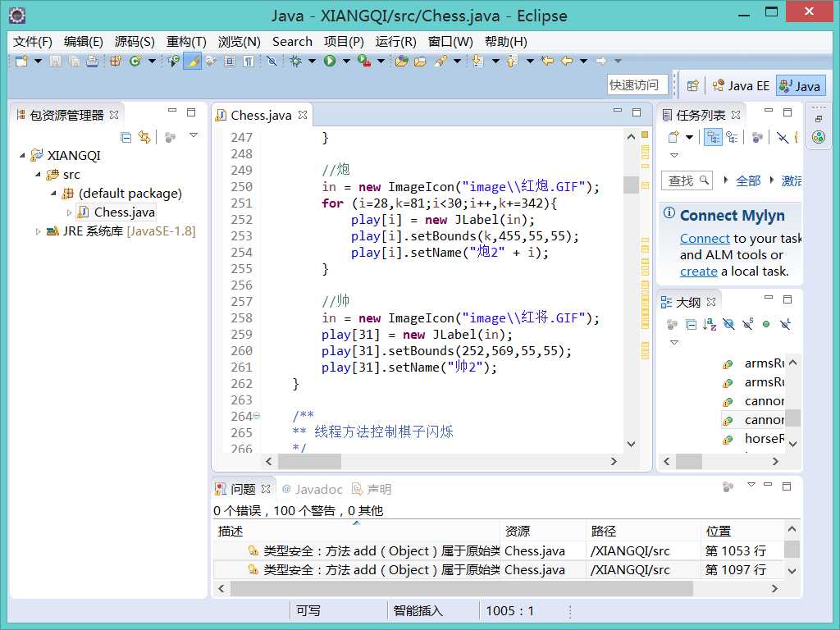Screen dimensions: 840x630
Task: Collapse the (default package) node
Action: (x=53, y=193)
